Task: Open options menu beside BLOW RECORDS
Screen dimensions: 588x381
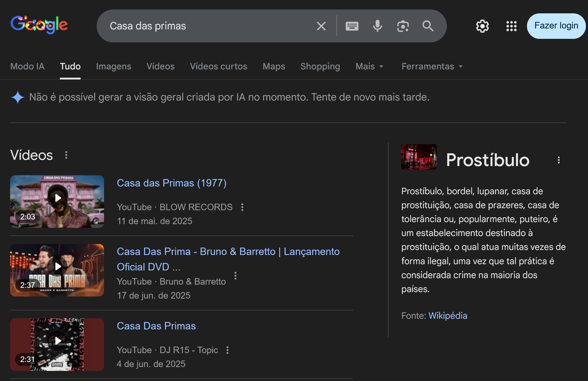Action: 242,207
